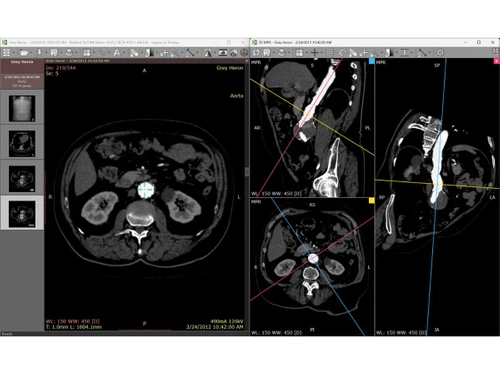This screenshot has width=500, height=375.
Task: Click the 'Aorta' overlay label
Action: tap(236, 96)
